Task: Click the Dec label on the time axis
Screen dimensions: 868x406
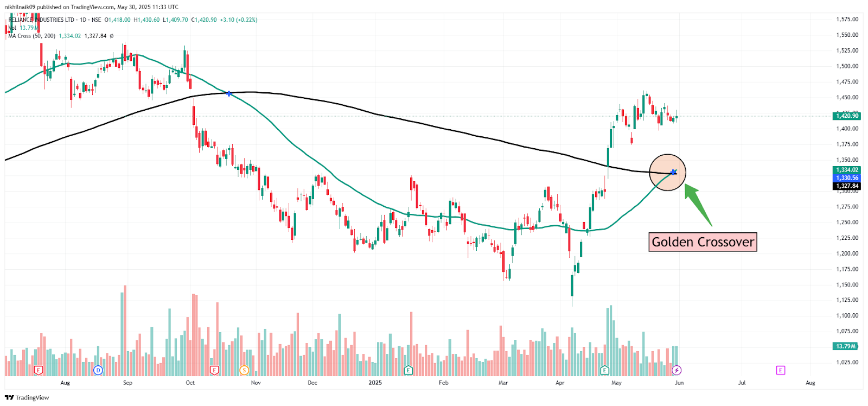Action: [x=312, y=383]
